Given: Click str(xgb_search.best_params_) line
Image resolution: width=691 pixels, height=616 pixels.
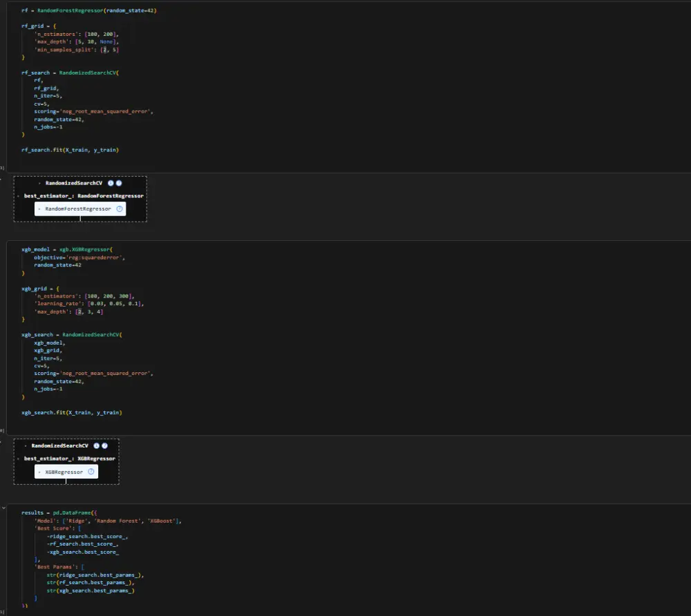Looking at the screenshot, I should 91,591.
